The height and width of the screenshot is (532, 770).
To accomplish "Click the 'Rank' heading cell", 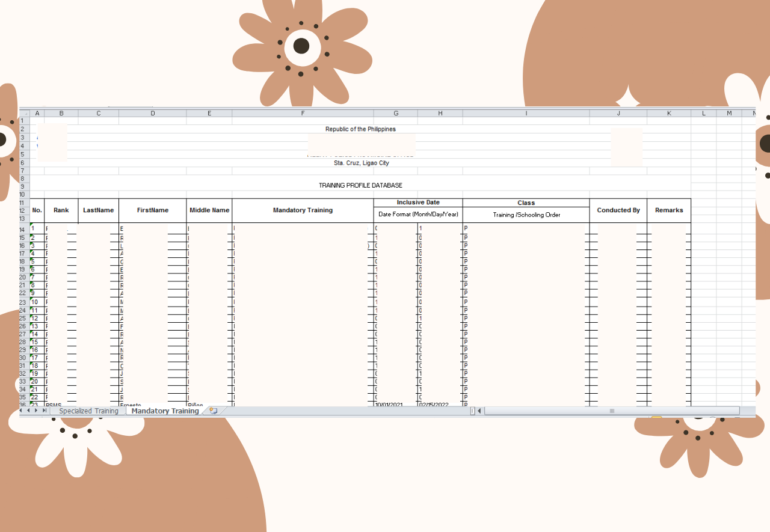I will pos(61,210).
